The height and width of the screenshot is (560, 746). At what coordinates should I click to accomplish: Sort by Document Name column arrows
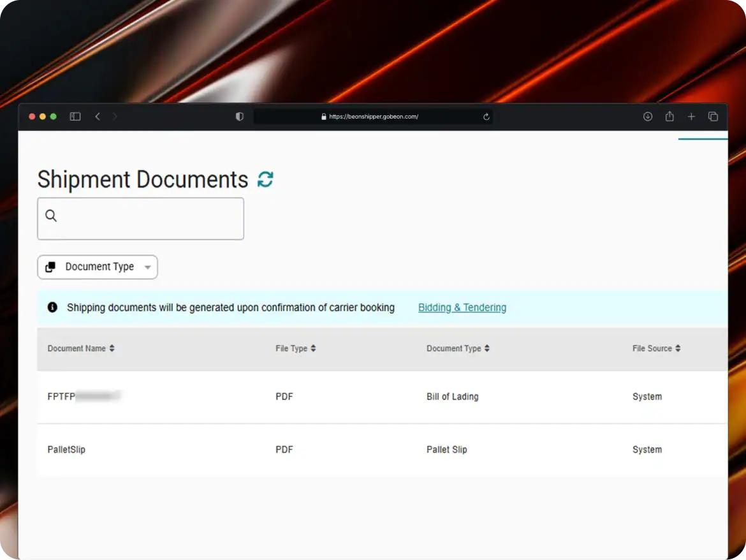(x=112, y=348)
